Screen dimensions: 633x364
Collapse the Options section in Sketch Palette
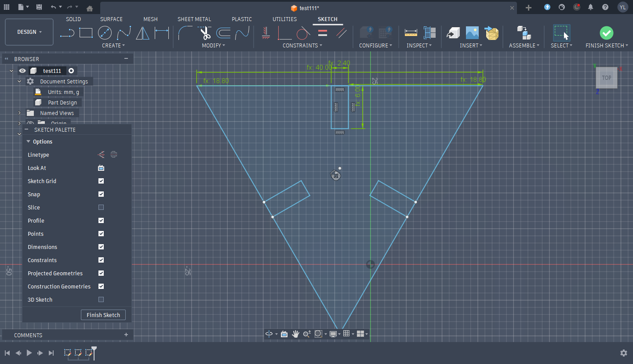[29, 141]
